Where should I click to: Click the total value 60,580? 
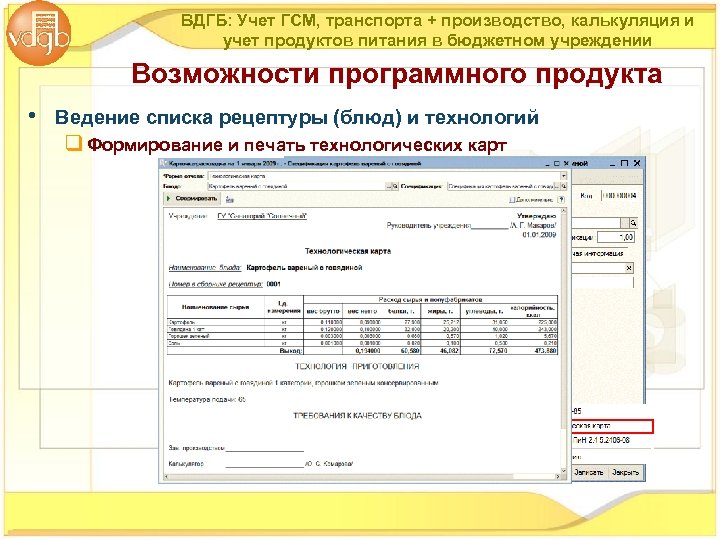click(x=409, y=351)
